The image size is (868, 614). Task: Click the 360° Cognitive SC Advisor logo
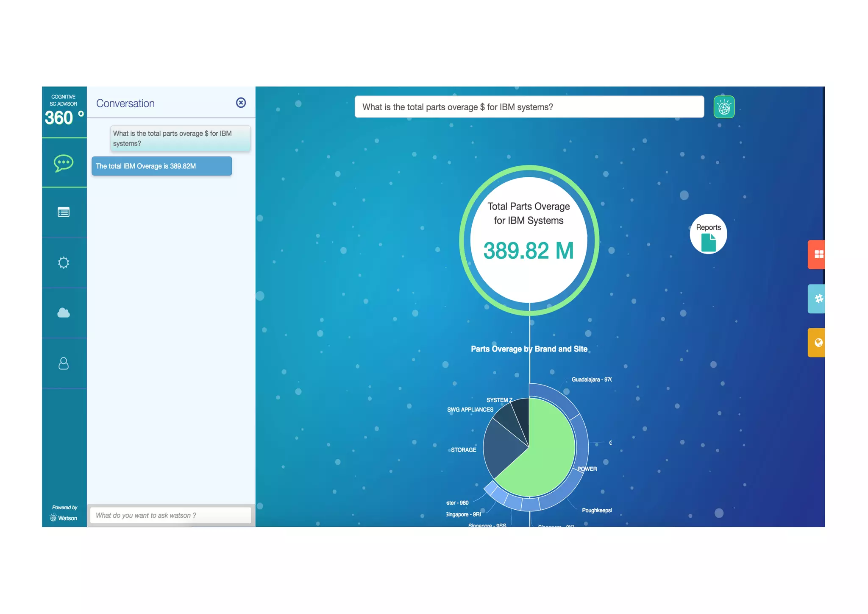coord(64,112)
